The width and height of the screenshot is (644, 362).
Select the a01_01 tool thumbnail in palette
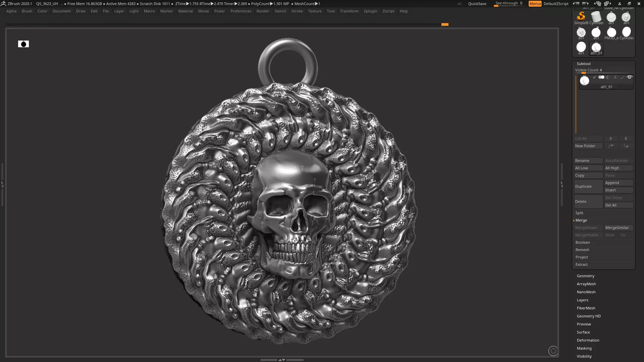pyautogui.click(x=596, y=48)
